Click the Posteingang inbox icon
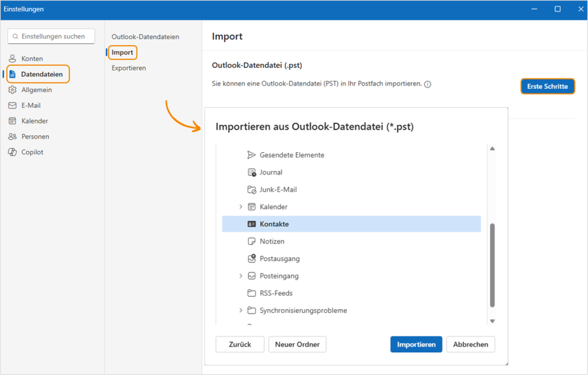The image size is (588, 375). coord(252,276)
